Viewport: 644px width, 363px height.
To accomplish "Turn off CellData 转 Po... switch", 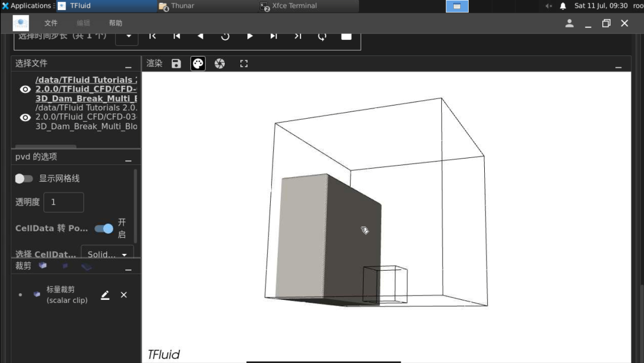I will (104, 229).
